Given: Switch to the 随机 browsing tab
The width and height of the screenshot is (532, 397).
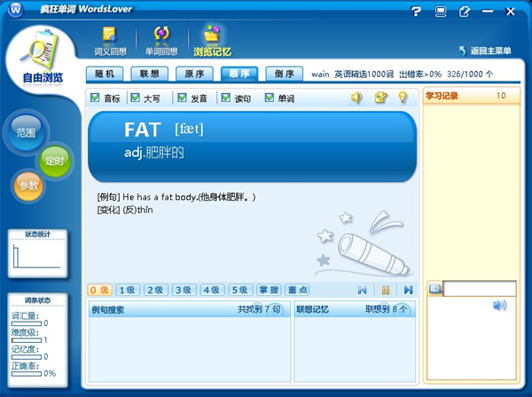Looking at the screenshot, I should (105, 74).
